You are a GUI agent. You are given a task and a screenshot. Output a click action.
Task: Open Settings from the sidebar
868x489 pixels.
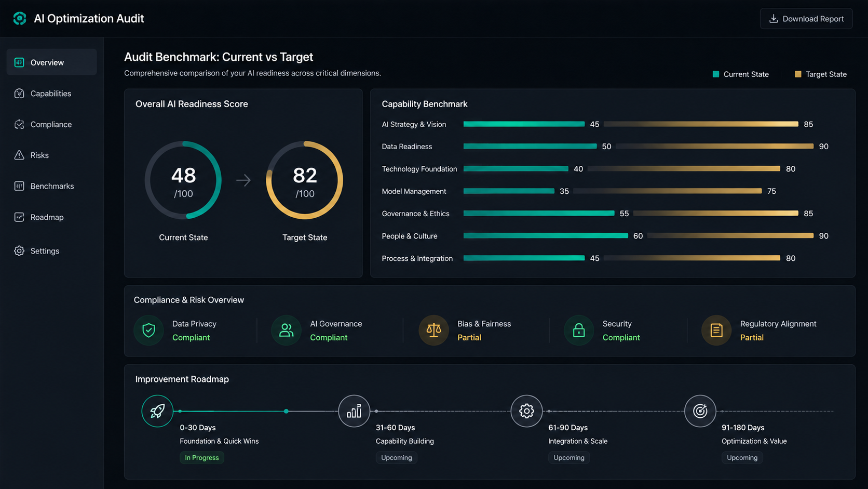51,251
